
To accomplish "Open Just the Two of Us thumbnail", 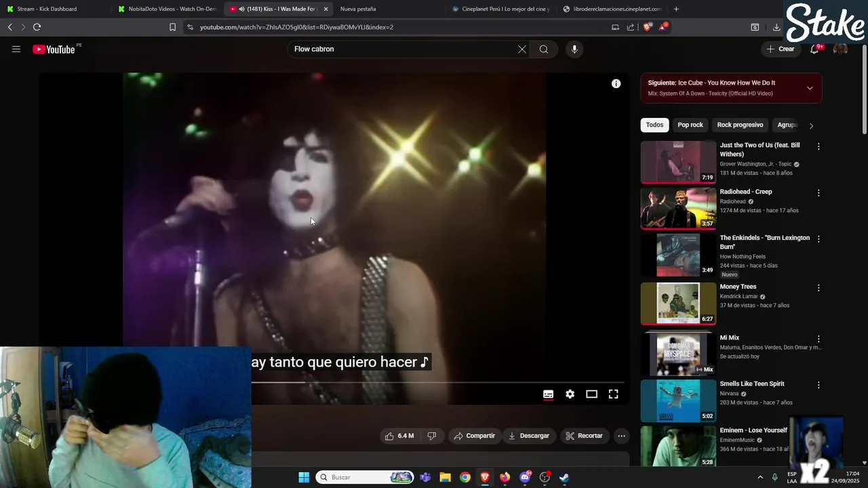I will (678, 162).
